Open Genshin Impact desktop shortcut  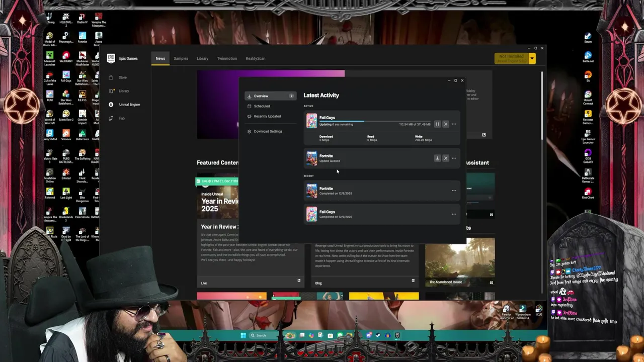click(x=82, y=117)
